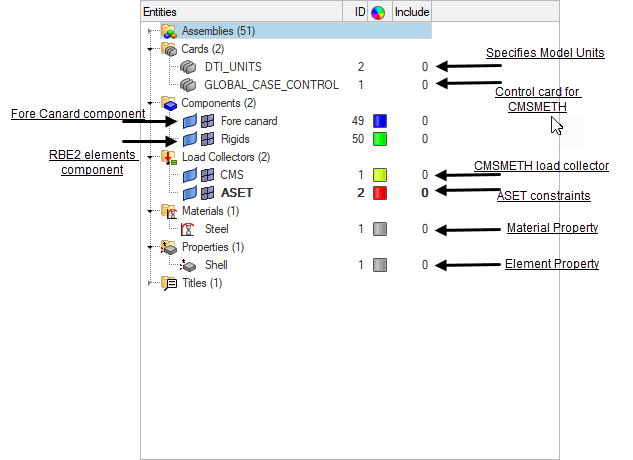The width and height of the screenshot is (633, 460).
Task: Click the Assemblies folder icon
Action: [x=169, y=31]
